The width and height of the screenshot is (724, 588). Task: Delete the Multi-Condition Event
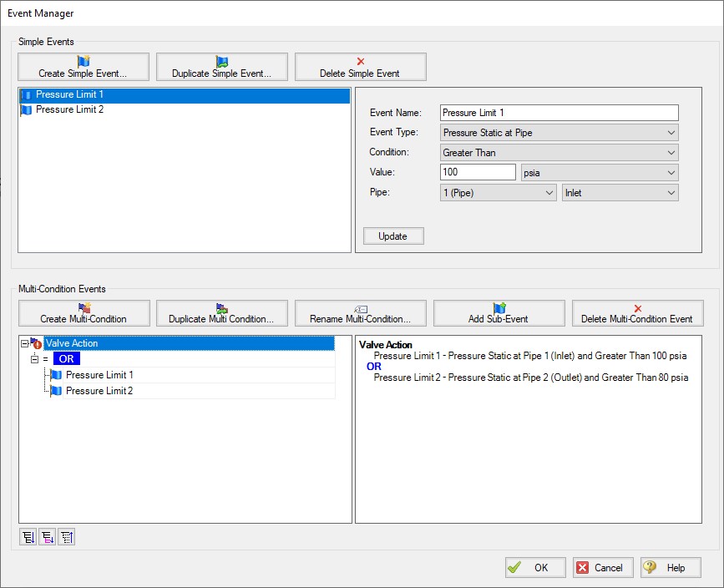click(637, 313)
